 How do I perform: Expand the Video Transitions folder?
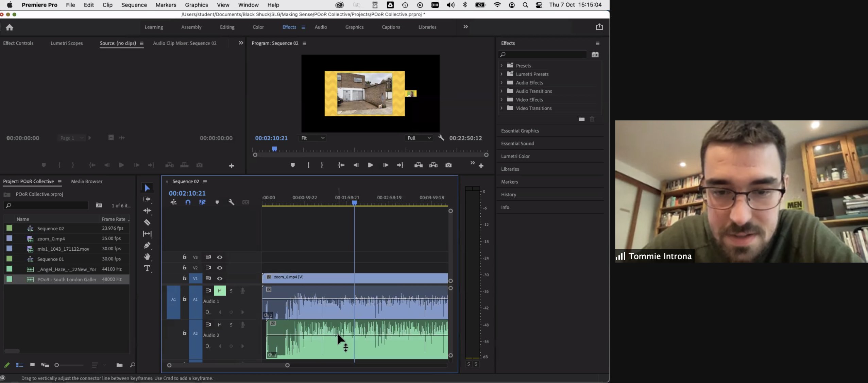tap(501, 108)
